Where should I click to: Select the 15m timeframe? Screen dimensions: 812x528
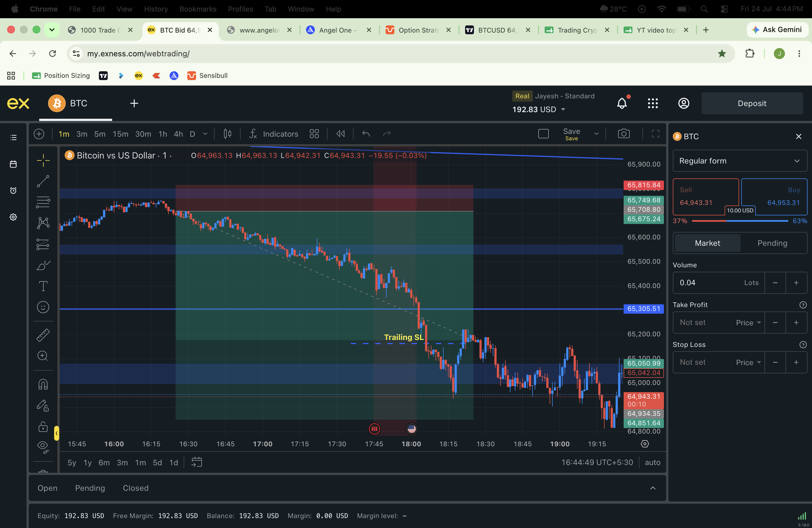tap(120, 134)
